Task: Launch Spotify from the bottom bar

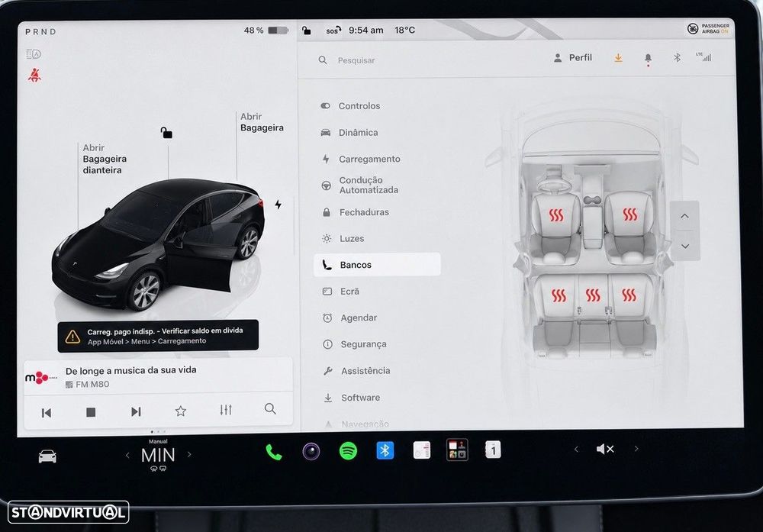Action: (348, 451)
